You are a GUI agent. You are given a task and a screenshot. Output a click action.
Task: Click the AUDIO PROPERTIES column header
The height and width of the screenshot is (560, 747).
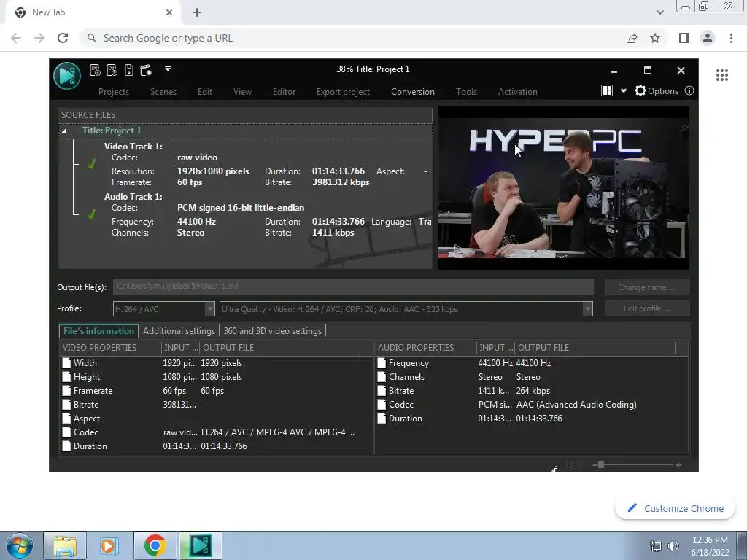[426, 348]
